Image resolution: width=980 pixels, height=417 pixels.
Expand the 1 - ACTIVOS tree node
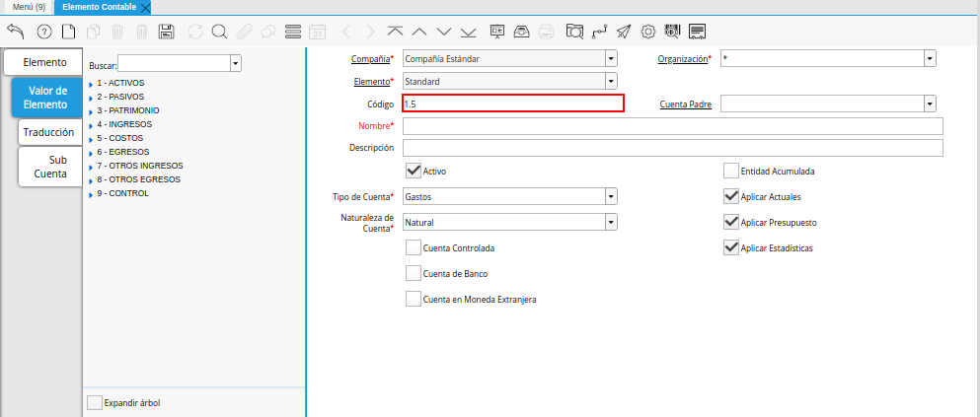click(91, 84)
